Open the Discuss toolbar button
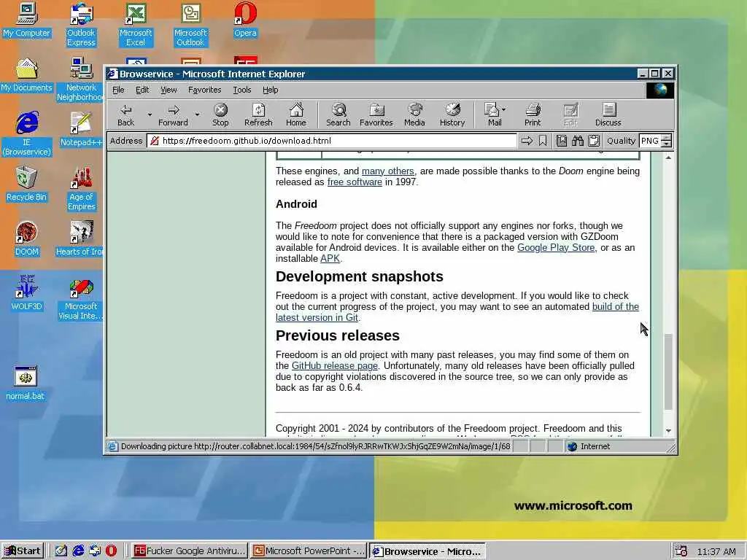Viewport: 747px width, 560px height. (x=608, y=114)
